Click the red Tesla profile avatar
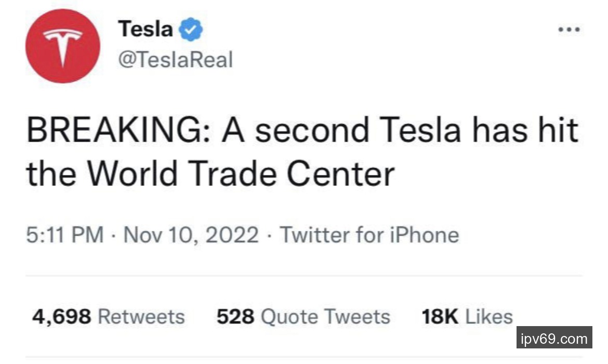The image size is (608, 364). click(x=62, y=46)
